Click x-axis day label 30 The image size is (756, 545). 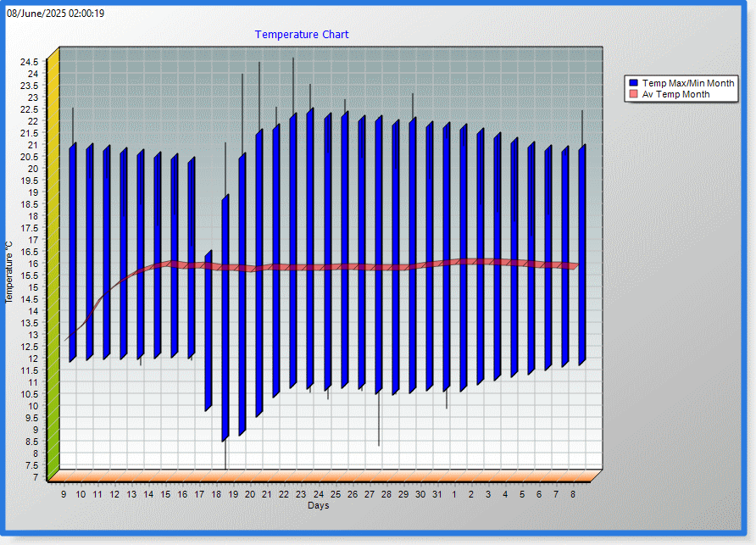pyautogui.click(x=420, y=494)
